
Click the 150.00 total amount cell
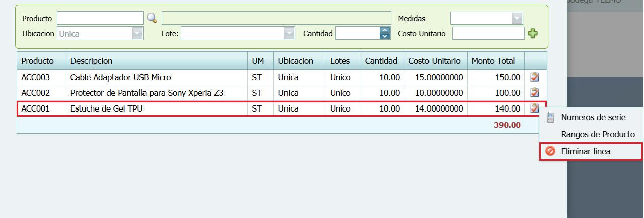pos(496,77)
